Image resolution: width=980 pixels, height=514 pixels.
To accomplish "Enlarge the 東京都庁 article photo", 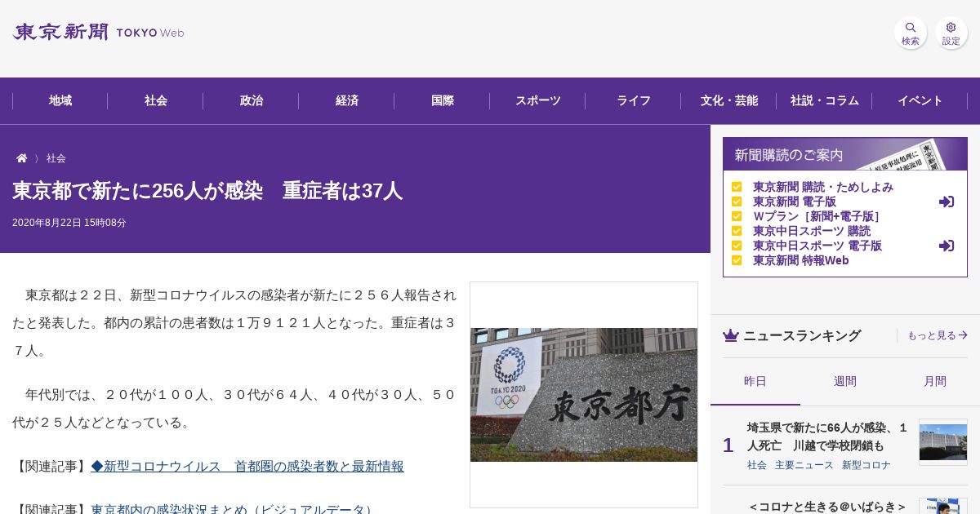I will tap(584, 395).
